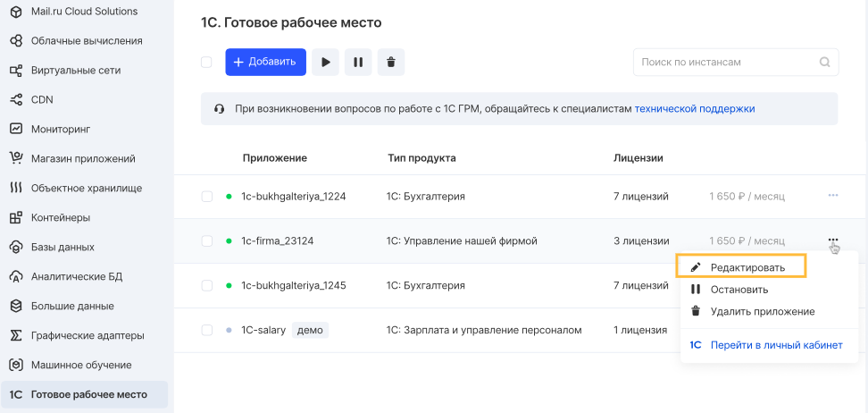Open CDN section icon in sidebar
Screen dimensions: 868x413
[x=16, y=100]
